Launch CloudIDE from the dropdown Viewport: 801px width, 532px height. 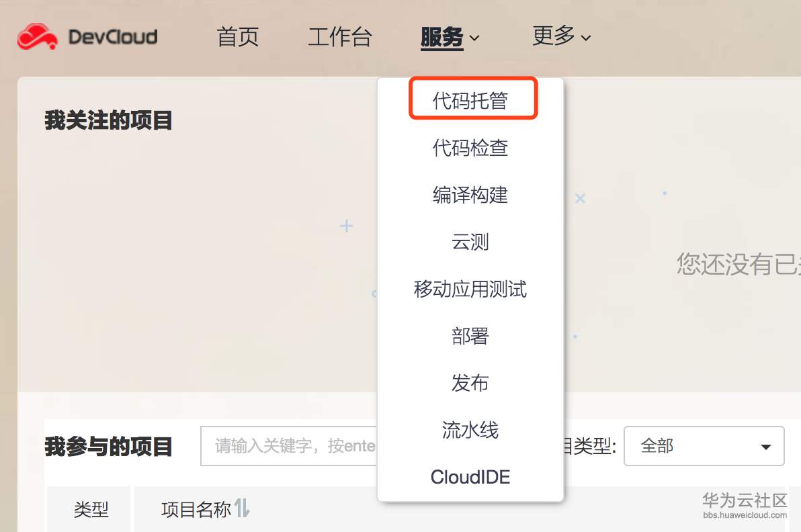coord(470,477)
